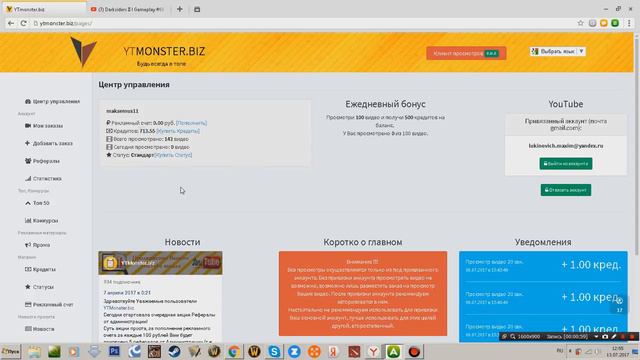
Task: Click the green browser extension icon
Action: coord(615,23)
